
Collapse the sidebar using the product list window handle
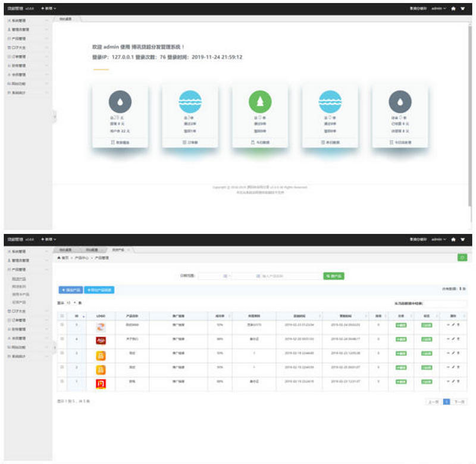(55, 347)
